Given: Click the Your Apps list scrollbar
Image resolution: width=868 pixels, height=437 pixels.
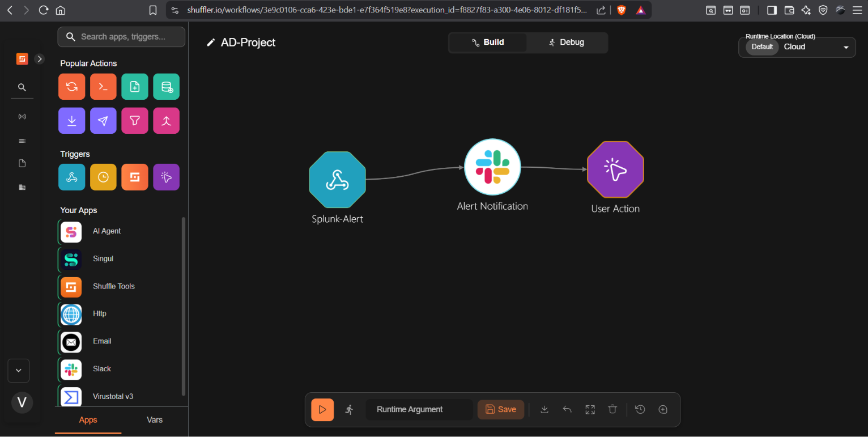Looking at the screenshot, I should click(x=183, y=306).
